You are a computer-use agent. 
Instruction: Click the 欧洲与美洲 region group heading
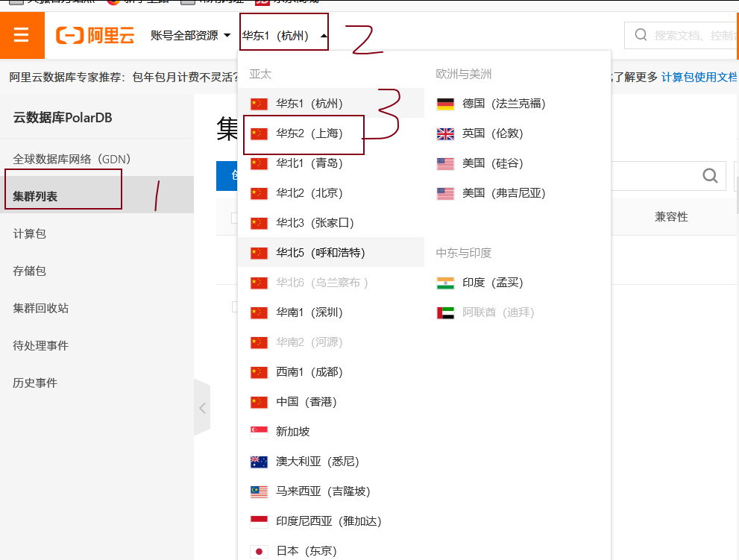tap(464, 74)
